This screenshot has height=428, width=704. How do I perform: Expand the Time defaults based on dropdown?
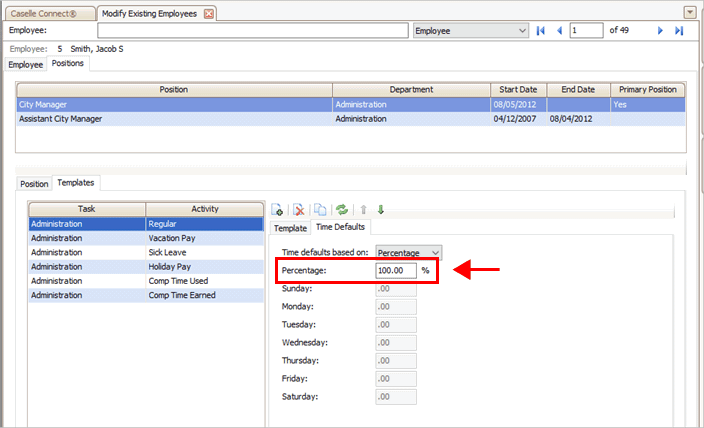pyautogui.click(x=434, y=252)
